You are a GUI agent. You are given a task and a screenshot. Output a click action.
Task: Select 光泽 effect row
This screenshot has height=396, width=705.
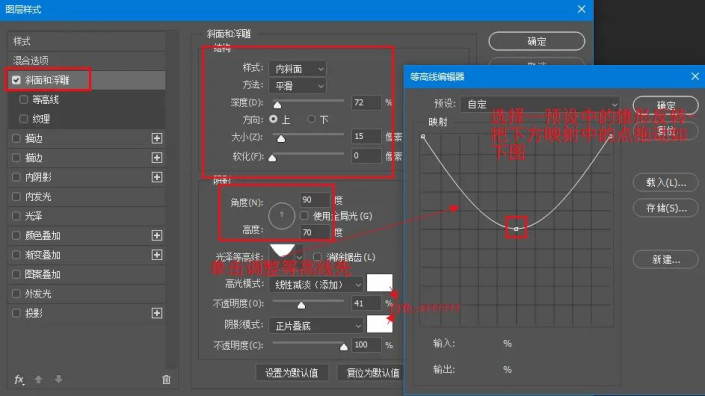[87, 216]
